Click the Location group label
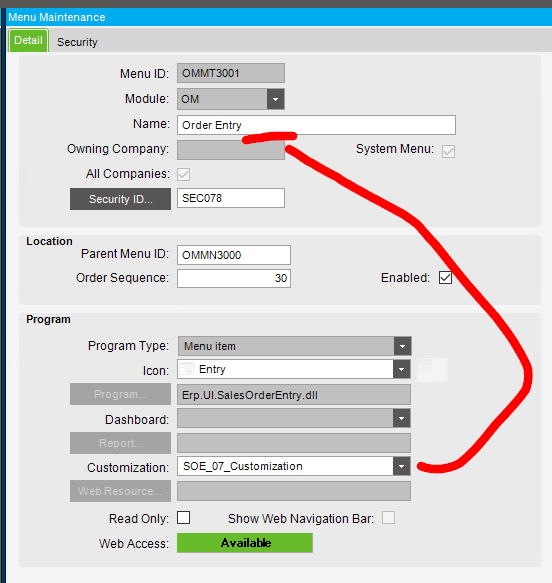552x583 pixels. pos(49,241)
